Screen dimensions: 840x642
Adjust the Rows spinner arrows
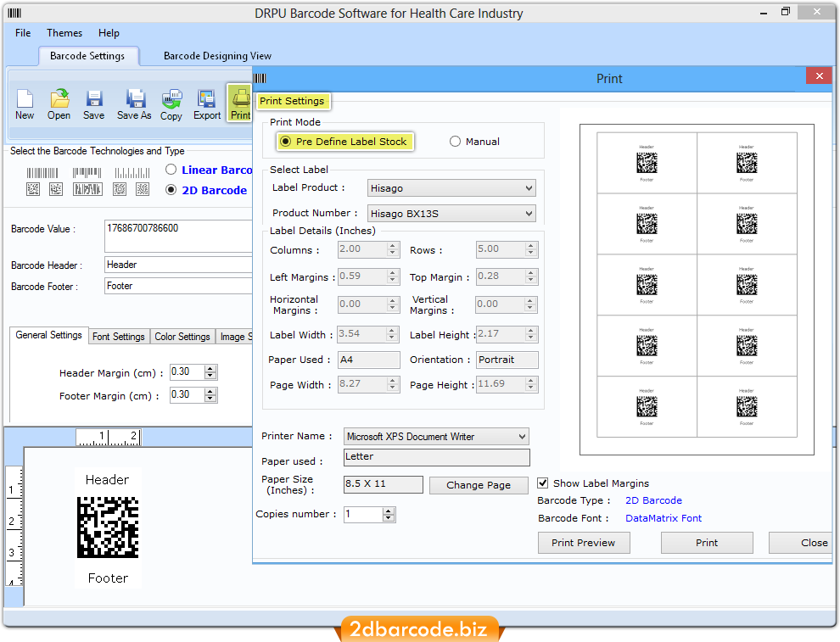tap(531, 249)
